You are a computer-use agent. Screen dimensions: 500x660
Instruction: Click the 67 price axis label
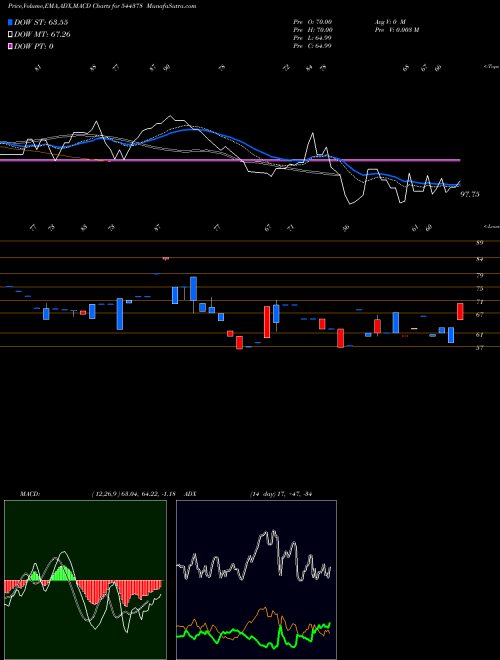479,314
